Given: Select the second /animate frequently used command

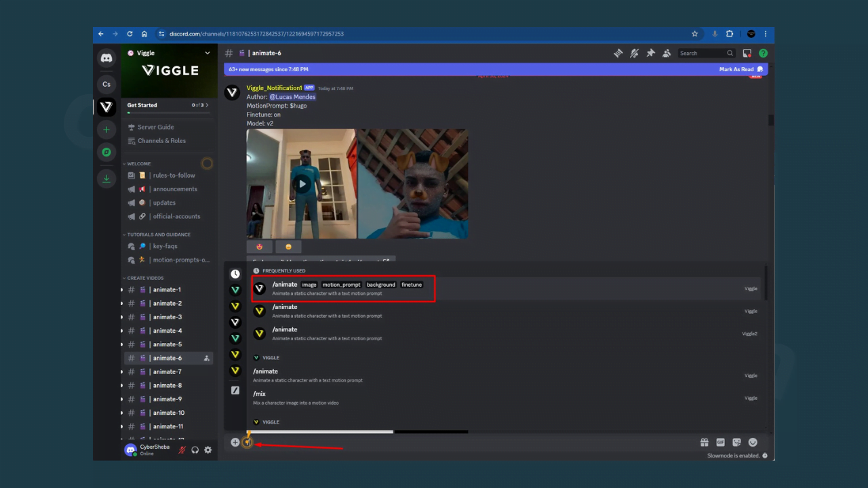Looking at the screenshot, I should pos(506,311).
